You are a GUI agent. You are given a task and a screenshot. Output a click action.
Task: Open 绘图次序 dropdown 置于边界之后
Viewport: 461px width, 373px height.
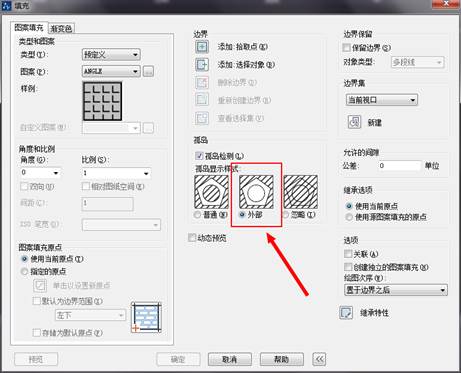pos(396,290)
